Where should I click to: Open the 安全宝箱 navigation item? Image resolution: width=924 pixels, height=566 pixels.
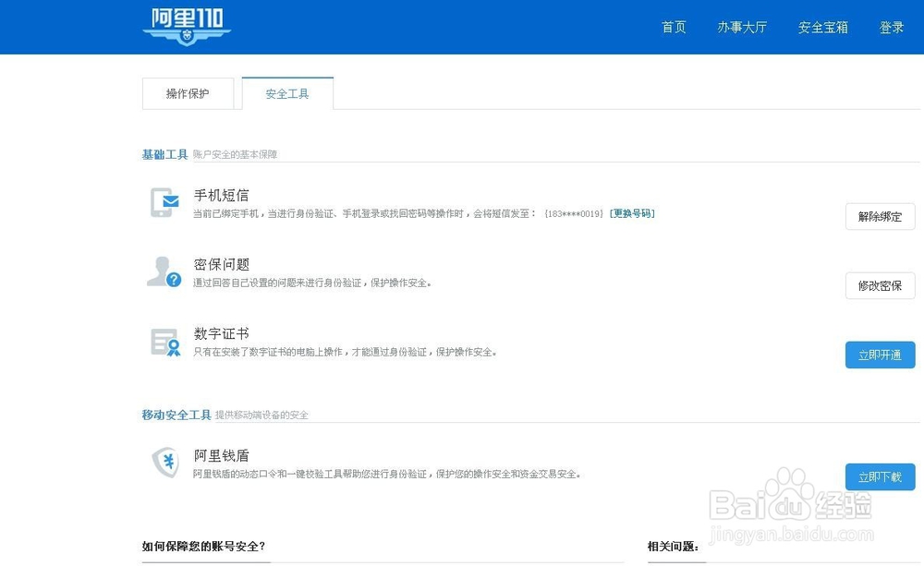[821, 28]
